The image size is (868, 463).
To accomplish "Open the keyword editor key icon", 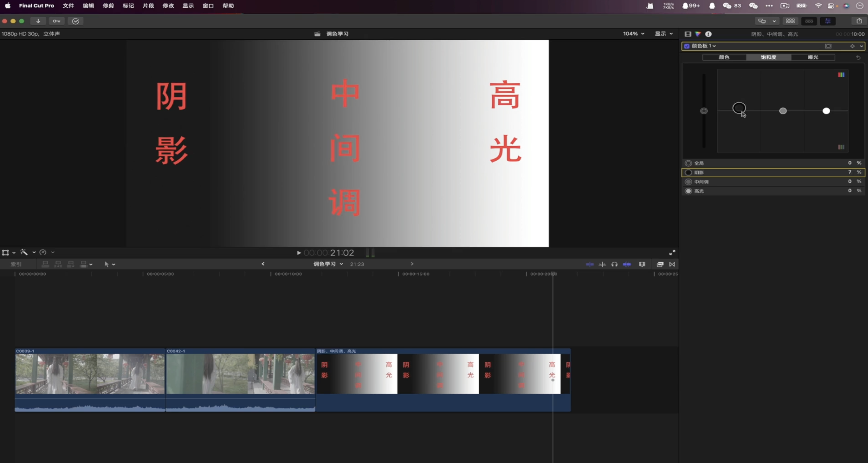I will [x=56, y=21].
